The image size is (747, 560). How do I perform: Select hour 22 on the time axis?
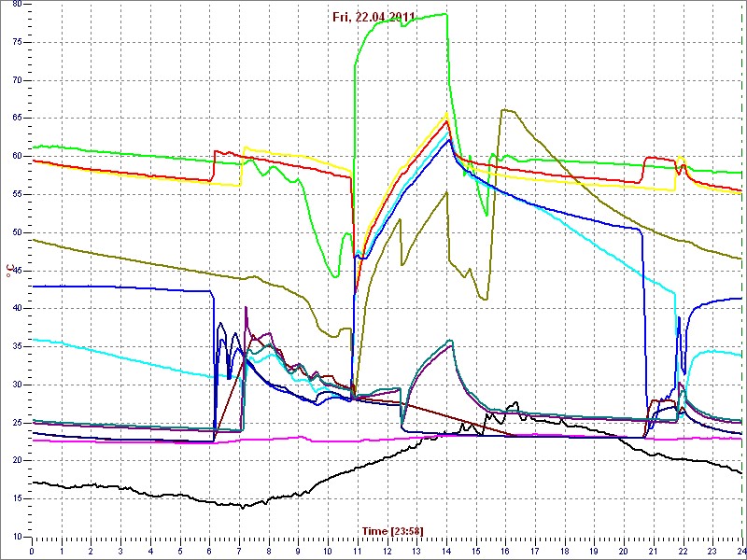[684, 551]
